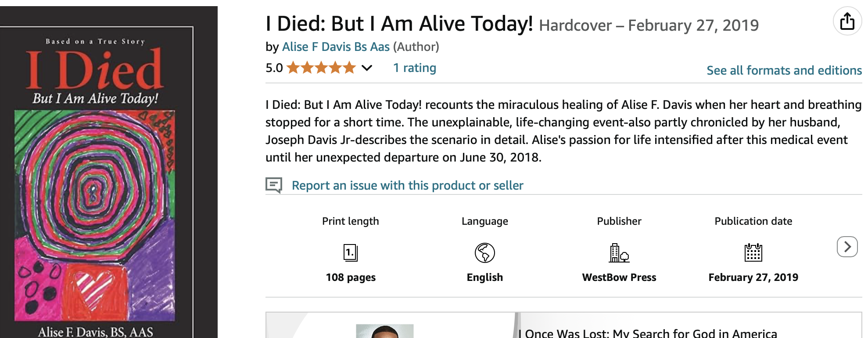Click the five-star rating stars

[321, 68]
